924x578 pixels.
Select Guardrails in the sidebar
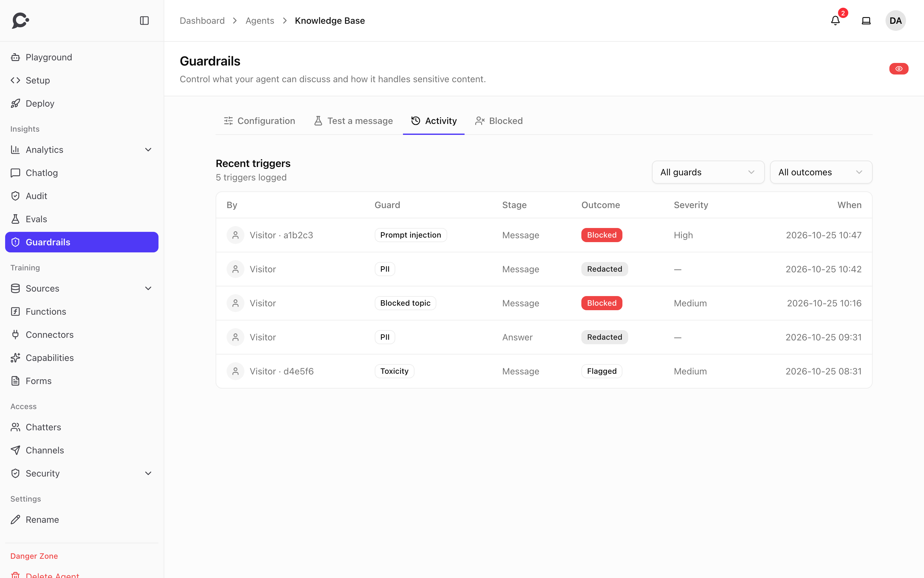pyautogui.click(x=82, y=242)
